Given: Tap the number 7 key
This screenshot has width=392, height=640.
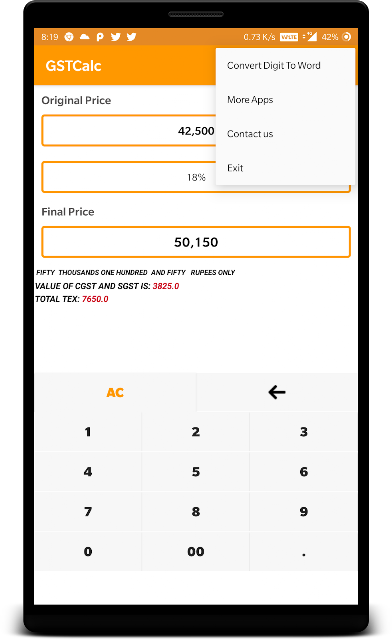Looking at the screenshot, I should click(x=88, y=511).
